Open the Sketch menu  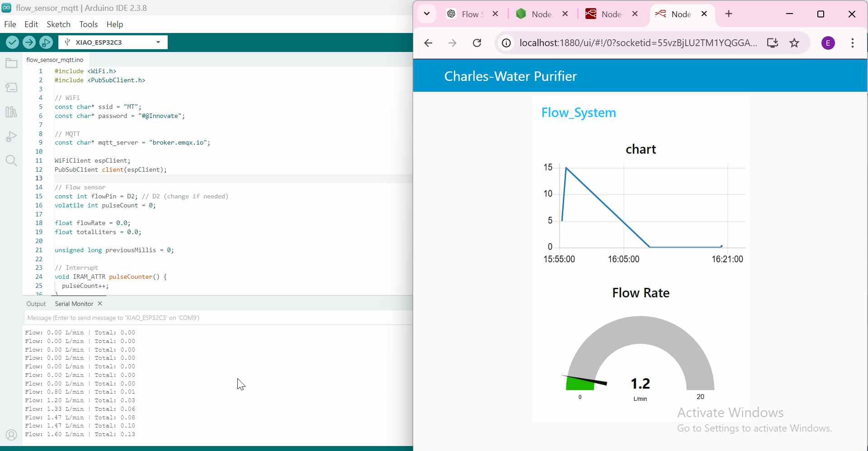(x=59, y=24)
